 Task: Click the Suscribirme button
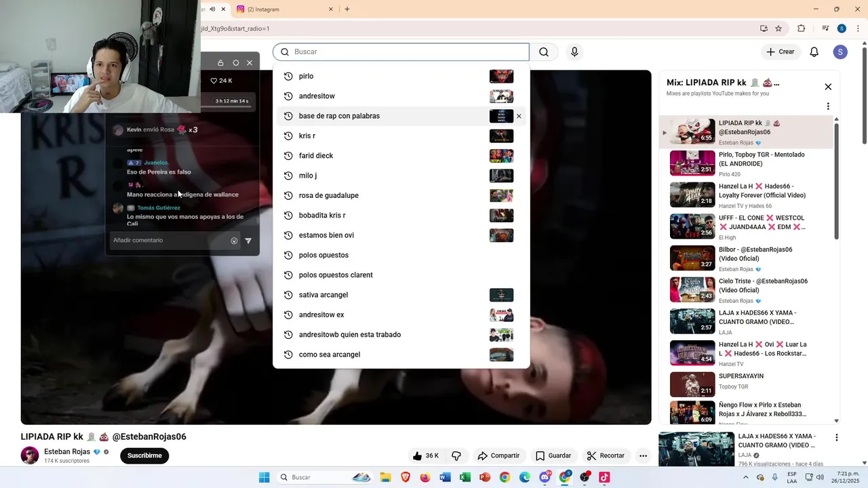(x=144, y=455)
